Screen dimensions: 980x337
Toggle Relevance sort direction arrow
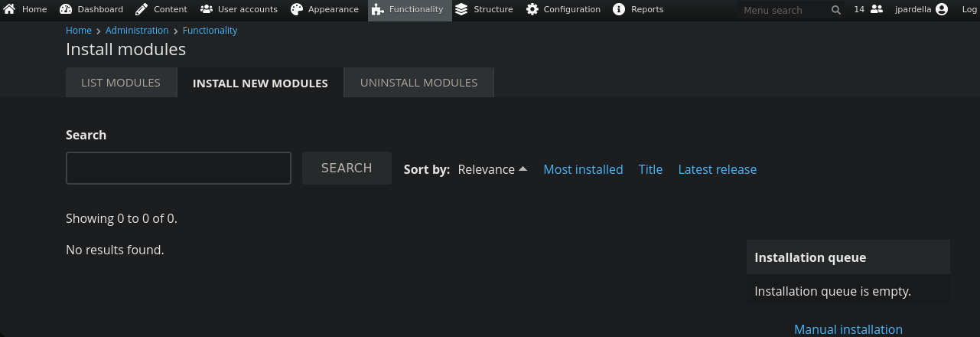(x=523, y=169)
